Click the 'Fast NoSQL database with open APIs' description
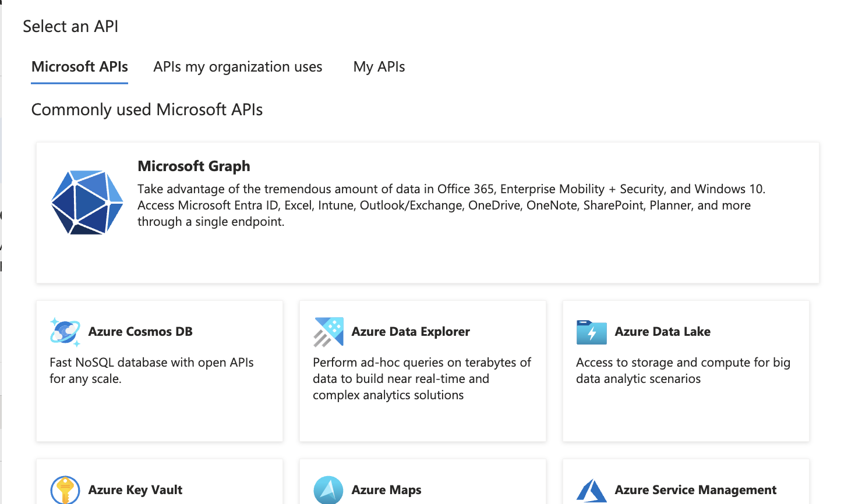 (151, 371)
